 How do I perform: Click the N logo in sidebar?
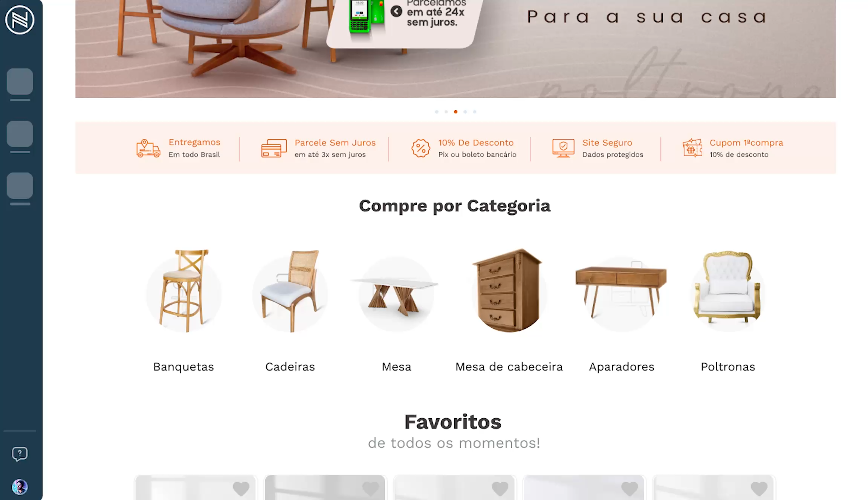pyautogui.click(x=20, y=20)
